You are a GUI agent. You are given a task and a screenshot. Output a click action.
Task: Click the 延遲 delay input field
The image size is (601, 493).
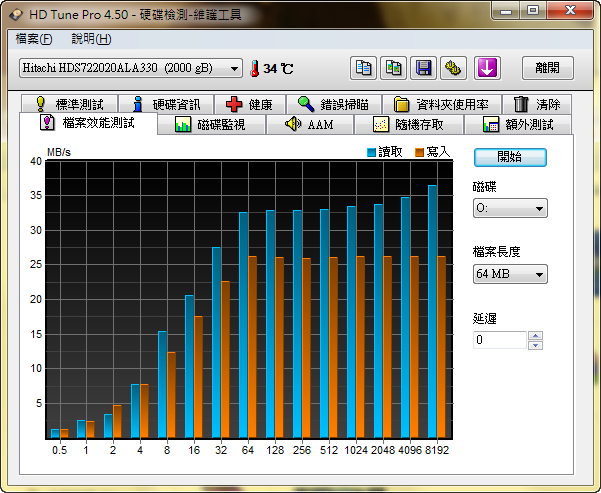[x=499, y=340]
